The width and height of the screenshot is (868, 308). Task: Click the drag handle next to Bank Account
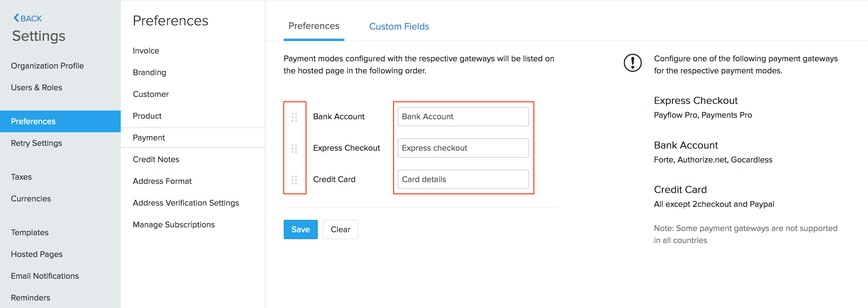tap(294, 117)
